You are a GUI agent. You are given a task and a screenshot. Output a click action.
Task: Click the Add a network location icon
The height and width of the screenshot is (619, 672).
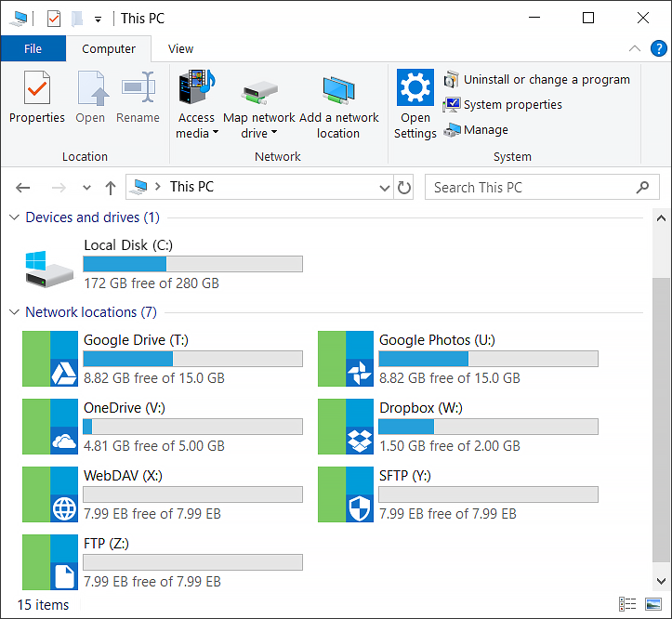click(338, 90)
